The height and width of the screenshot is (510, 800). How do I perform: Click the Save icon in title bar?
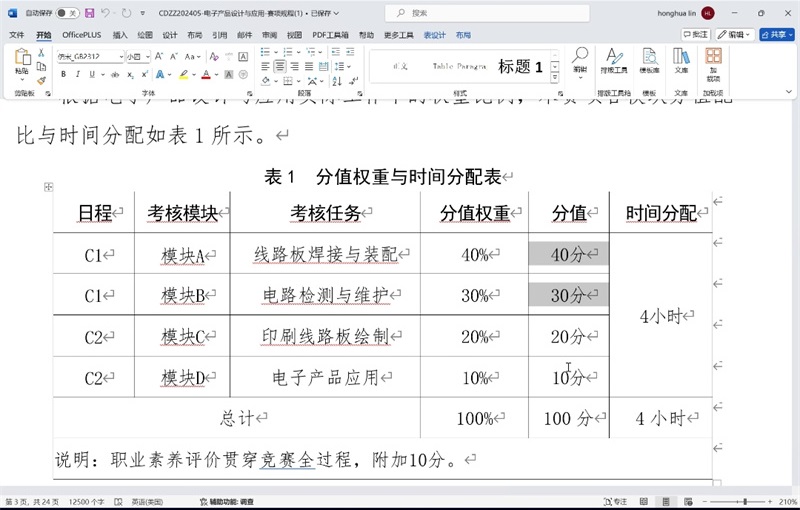pyautogui.click(x=90, y=13)
